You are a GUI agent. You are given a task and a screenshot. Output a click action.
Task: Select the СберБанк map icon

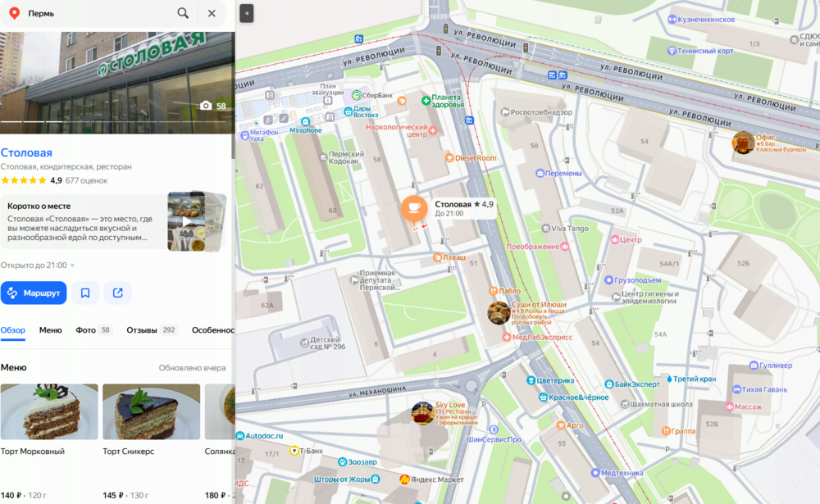[357, 95]
